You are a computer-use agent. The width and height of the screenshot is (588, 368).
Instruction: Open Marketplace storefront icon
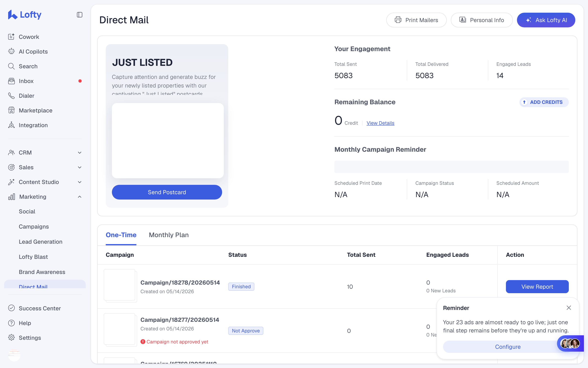tap(11, 110)
